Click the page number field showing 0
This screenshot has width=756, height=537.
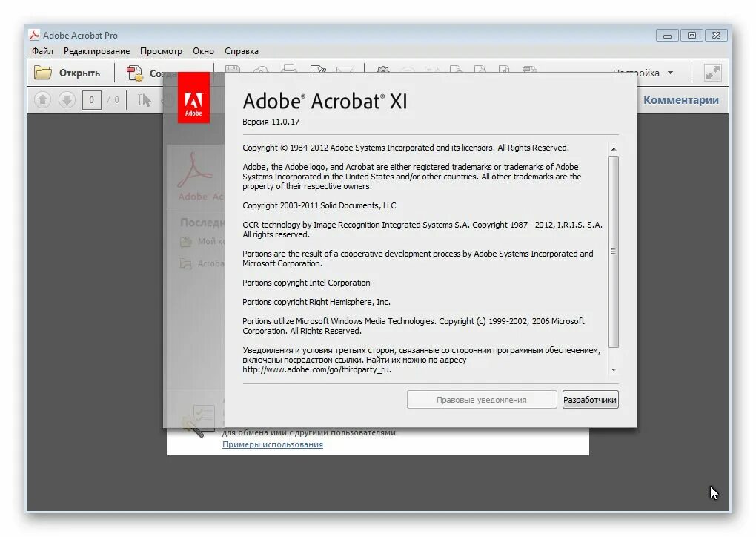(92, 100)
